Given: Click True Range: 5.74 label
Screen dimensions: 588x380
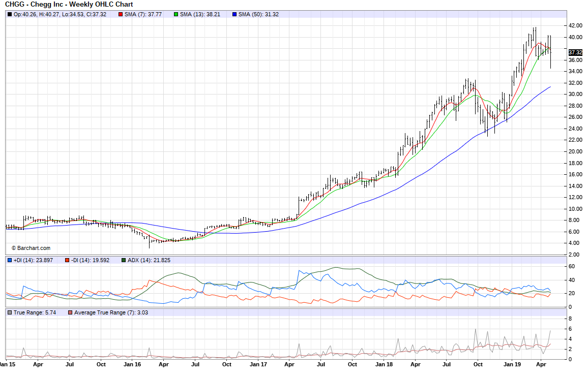Looking at the screenshot, I should [x=35, y=312].
